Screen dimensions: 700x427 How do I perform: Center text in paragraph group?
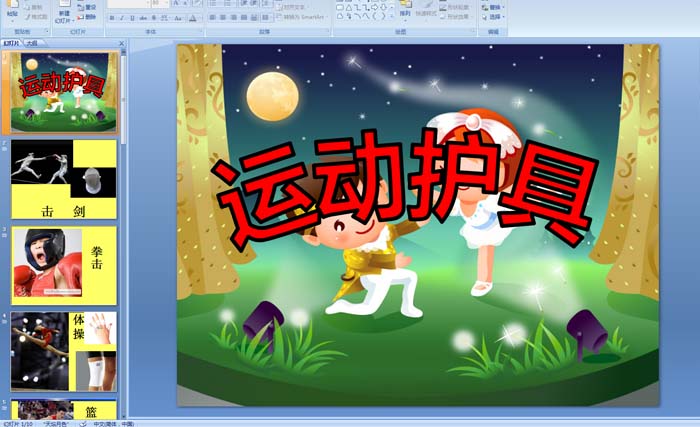pyautogui.click(x=223, y=17)
